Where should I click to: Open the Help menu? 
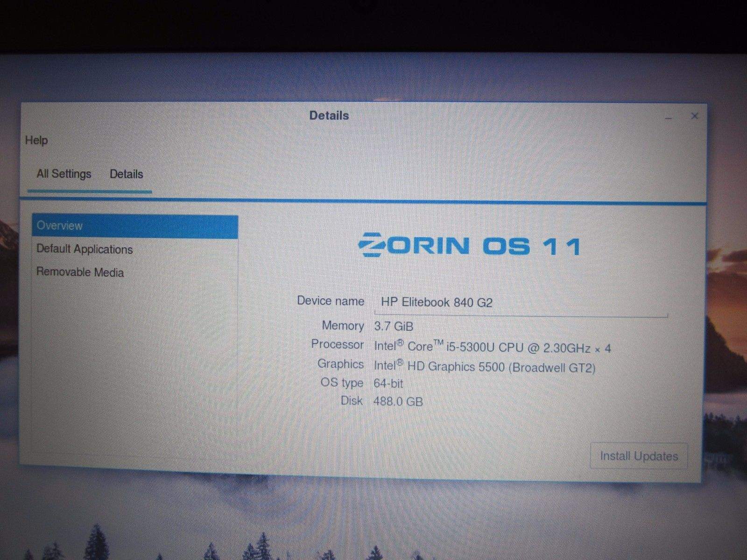click(x=36, y=140)
